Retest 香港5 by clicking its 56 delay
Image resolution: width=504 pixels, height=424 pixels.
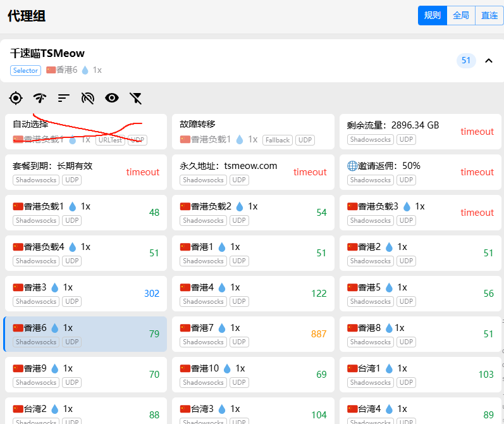click(x=489, y=294)
